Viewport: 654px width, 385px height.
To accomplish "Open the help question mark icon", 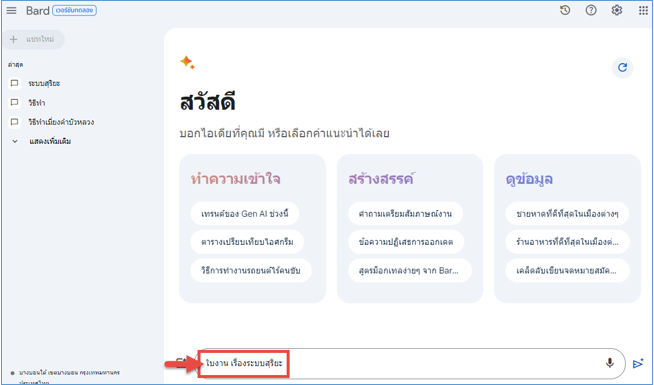I will coord(591,10).
